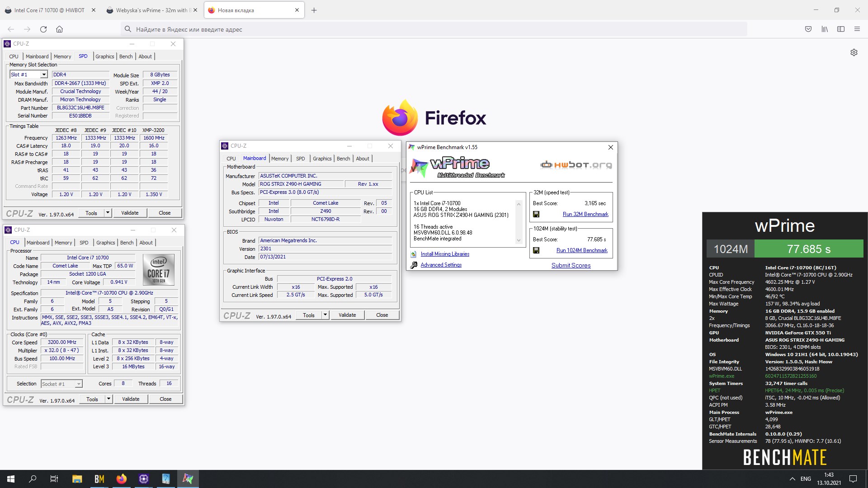Image resolution: width=868 pixels, height=488 pixels.
Task: Open SPD tab in Mainboard CPU-Z window
Action: tap(301, 159)
